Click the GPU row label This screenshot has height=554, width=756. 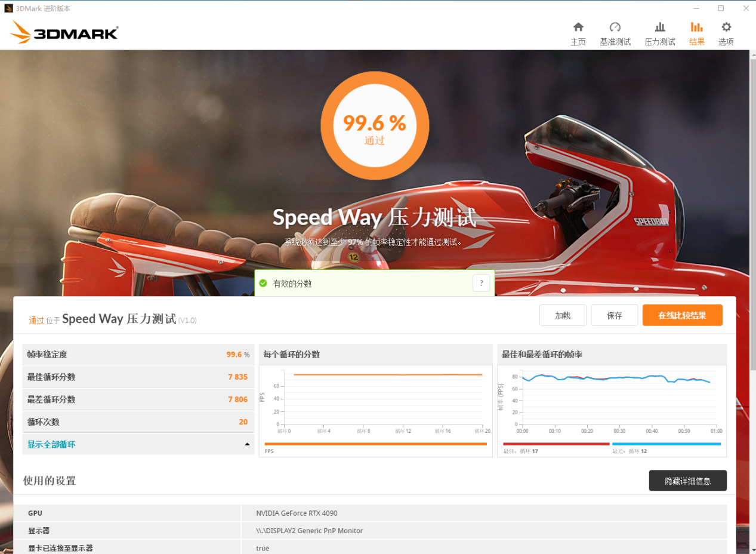click(x=35, y=513)
